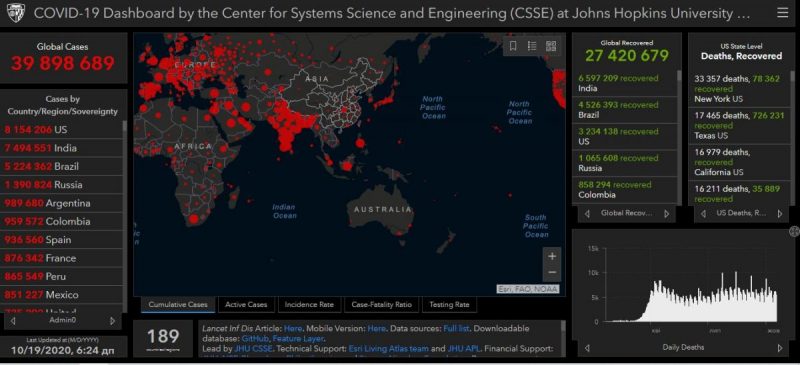Open the map legend list icon
Screen dimensions: 800x365
pyautogui.click(x=532, y=46)
